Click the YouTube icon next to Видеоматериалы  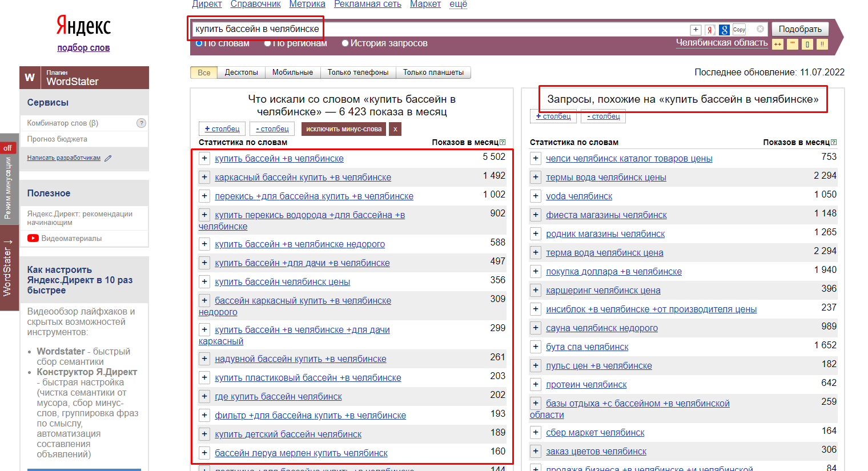pos(33,238)
